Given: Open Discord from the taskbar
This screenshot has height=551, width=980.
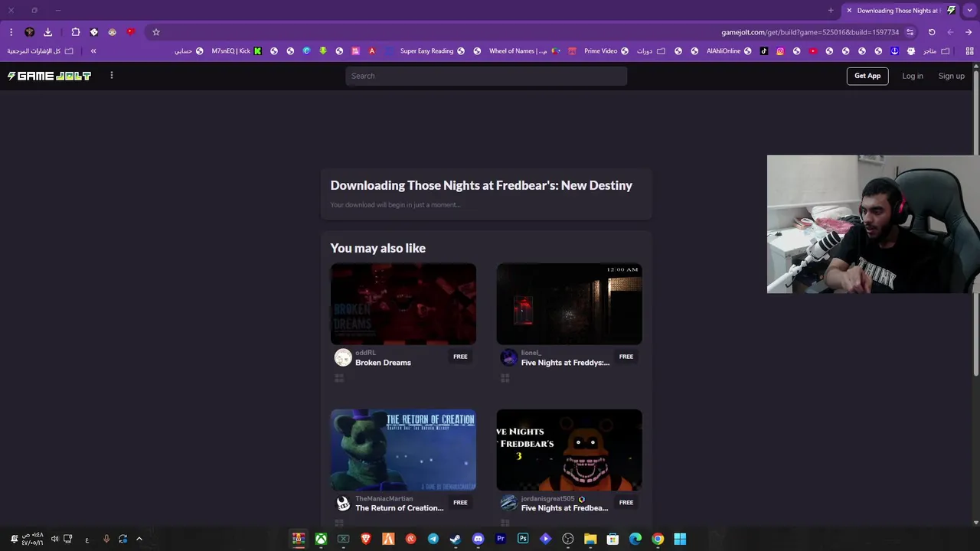Looking at the screenshot, I should pos(478,539).
